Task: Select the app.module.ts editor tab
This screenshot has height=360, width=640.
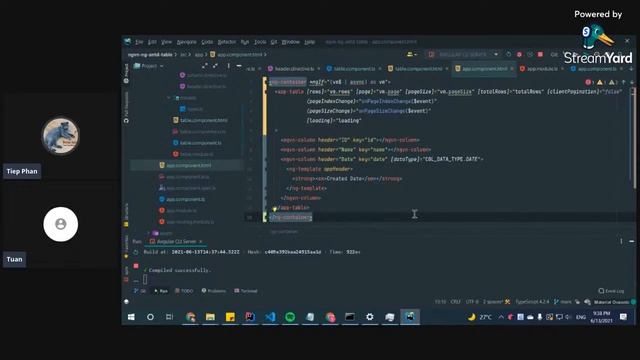Action: (x=542, y=69)
